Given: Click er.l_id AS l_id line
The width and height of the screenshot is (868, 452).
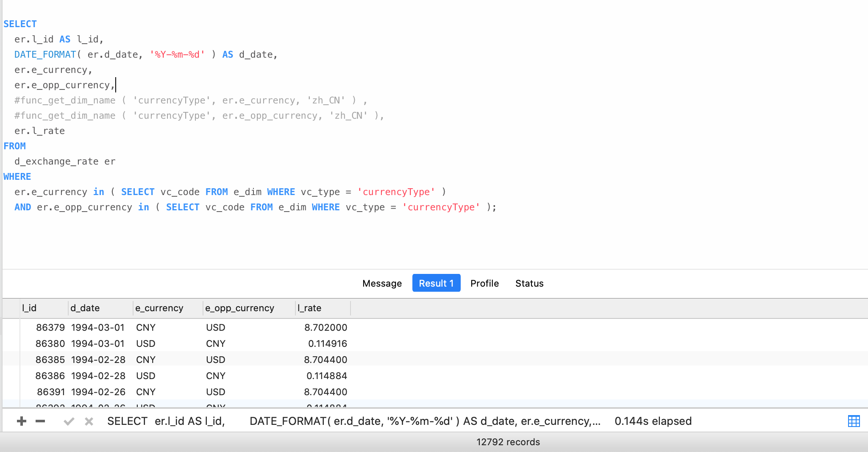Looking at the screenshot, I should click(59, 39).
